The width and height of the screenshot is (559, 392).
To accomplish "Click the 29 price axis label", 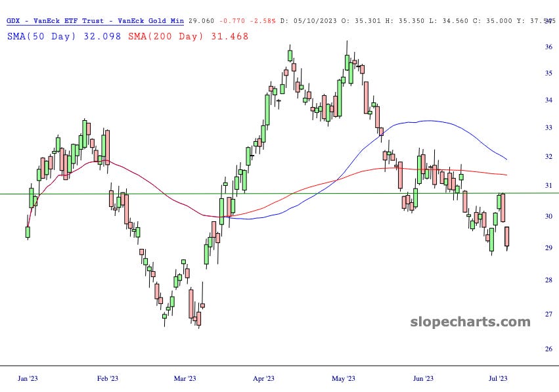I will 548,248.
